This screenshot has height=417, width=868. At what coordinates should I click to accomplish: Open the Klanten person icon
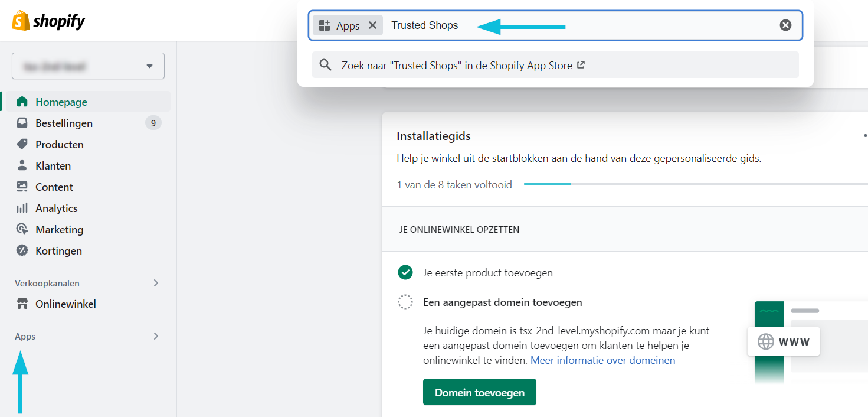click(x=22, y=165)
